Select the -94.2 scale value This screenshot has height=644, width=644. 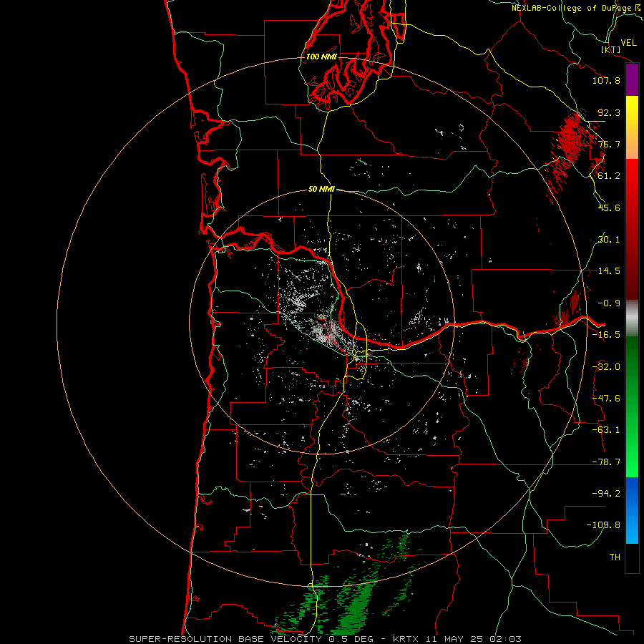pyautogui.click(x=606, y=494)
